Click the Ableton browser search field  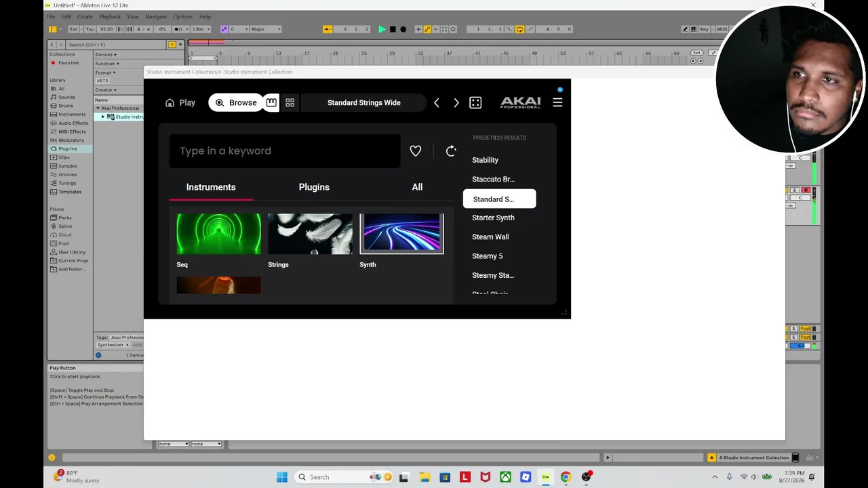[x=117, y=45]
